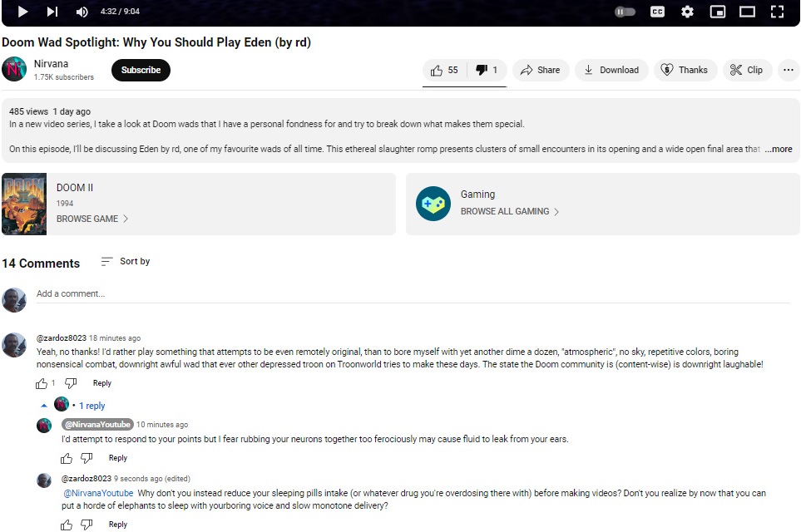Open DOOM II game thumbnail

pyautogui.click(x=24, y=204)
